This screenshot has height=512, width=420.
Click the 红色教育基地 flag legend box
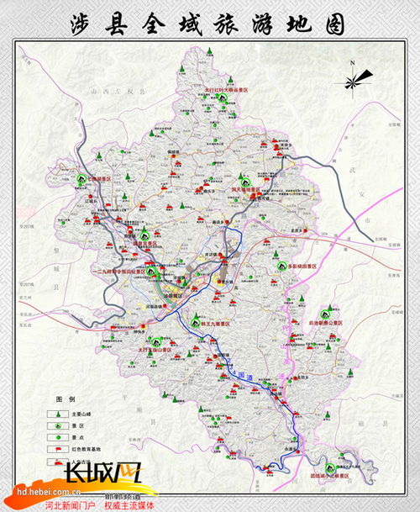(x=58, y=449)
